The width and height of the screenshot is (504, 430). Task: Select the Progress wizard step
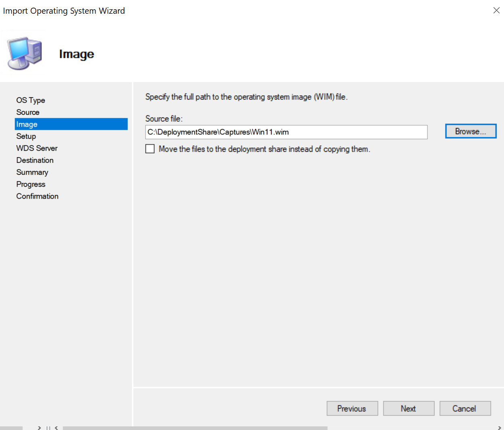click(31, 184)
